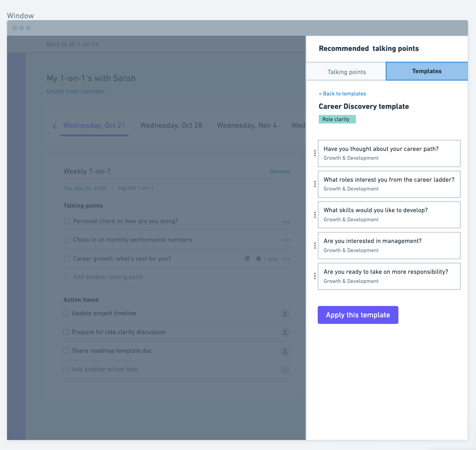Open the ellipsis options on performance numbers point
The width and height of the screenshot is (476, 450).
pos(286,240)
